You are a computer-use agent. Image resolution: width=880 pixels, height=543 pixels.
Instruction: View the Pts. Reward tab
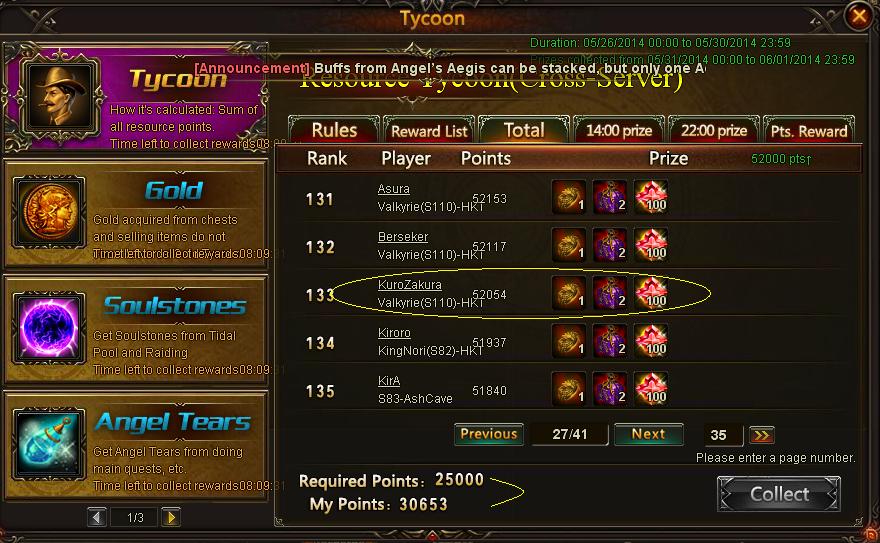(x=809, y=130)
